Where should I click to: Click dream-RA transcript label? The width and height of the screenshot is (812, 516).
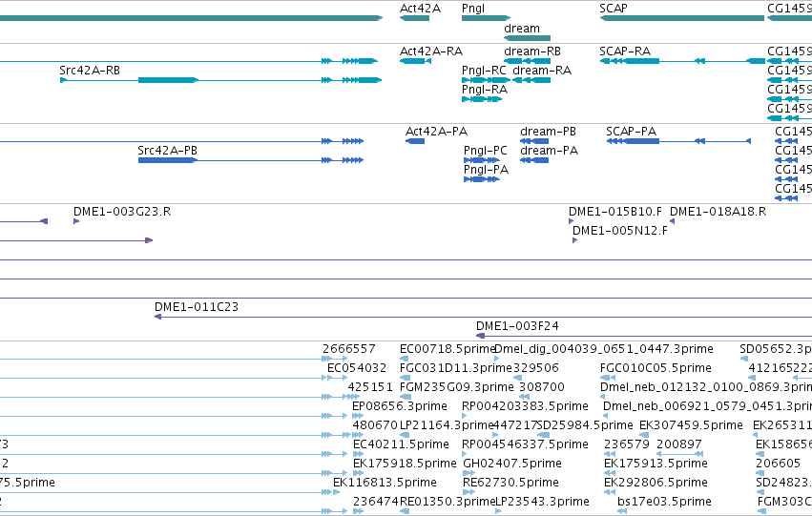coord(542,71)
